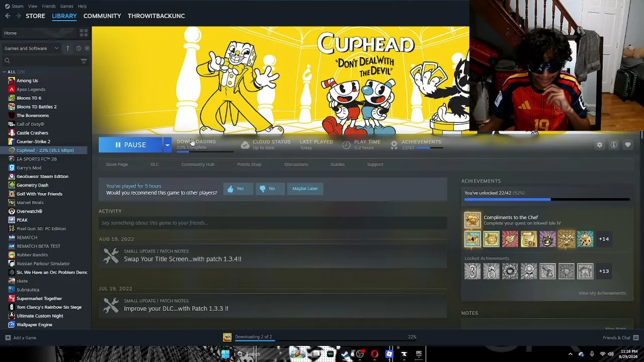Screen dimensions: 644x362
Task: Toggle the recent activity clock filter
Action: click(78, 48)
